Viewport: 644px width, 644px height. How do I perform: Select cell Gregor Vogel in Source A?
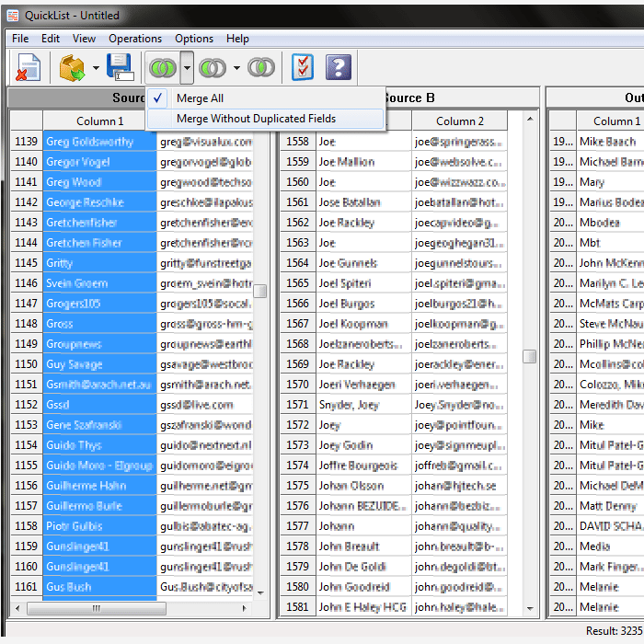tap(99, 162)
